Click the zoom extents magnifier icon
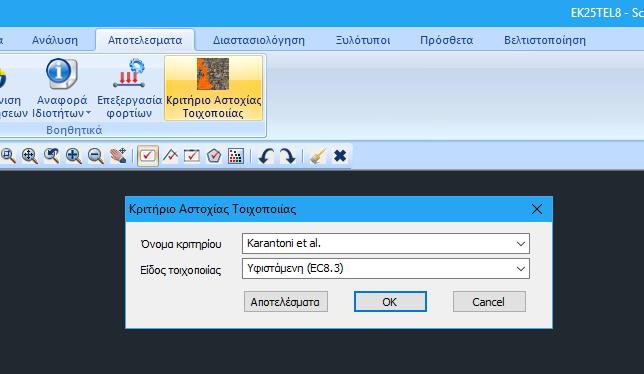Image resolution: width=644 pixels, height=374 pixels. click(30, 156)
